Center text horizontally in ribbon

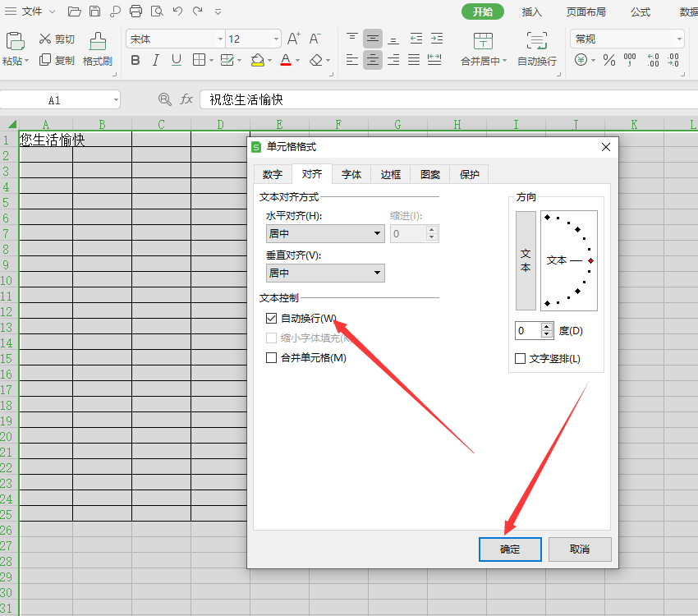click(373, 60)
